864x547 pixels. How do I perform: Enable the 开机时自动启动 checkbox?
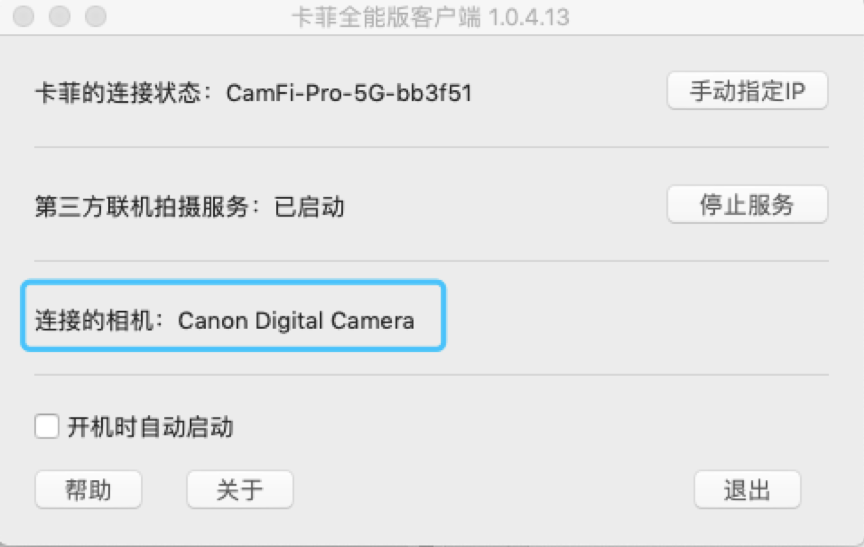click(x=47, y=428)
